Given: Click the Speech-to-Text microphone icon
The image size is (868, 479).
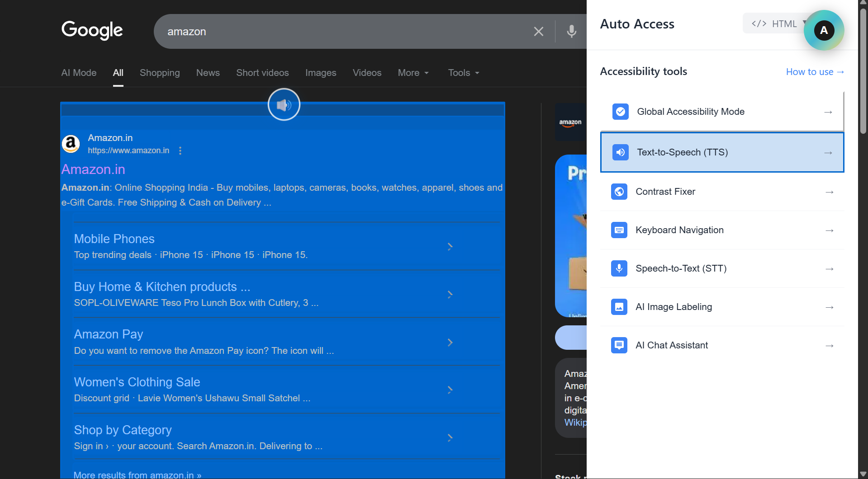Looking at the screenshot, I should coord(619,268).
